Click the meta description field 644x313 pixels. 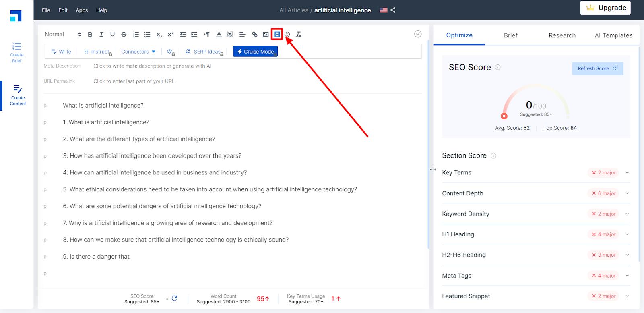[x=152, y=66]
